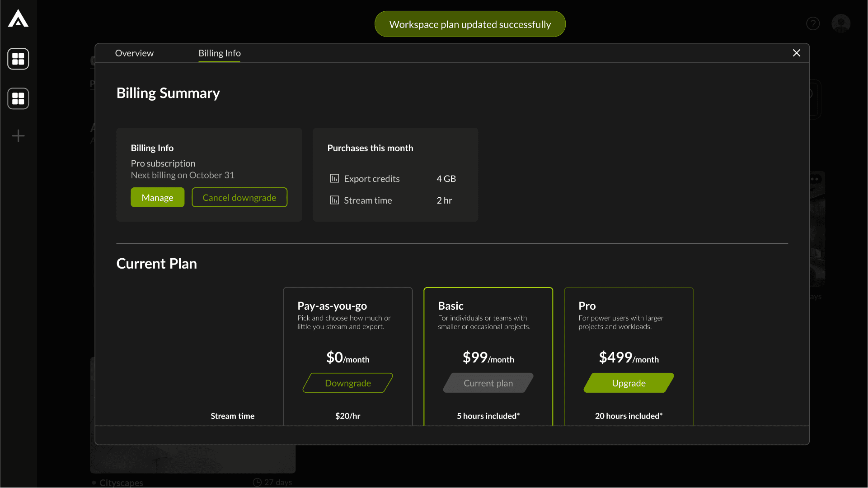Image resolution: width=868 pixels, height=488 pixels.
Task: Click the app logo in sidebar
Action: 18,19
